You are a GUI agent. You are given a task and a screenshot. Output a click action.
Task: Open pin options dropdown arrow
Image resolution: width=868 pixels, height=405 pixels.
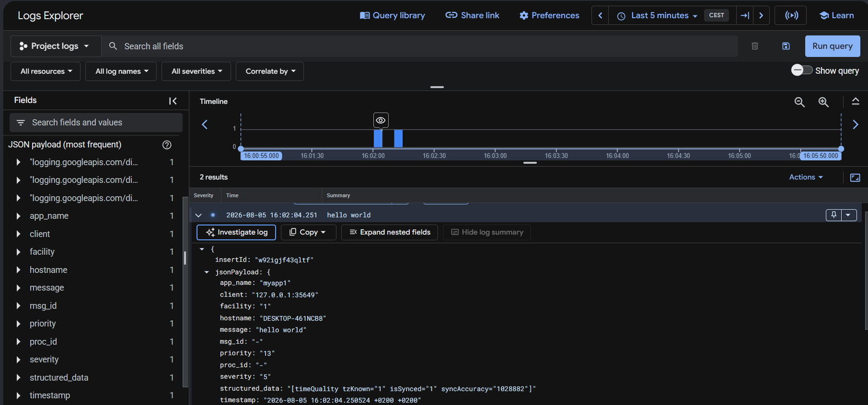tap(848, 215)
